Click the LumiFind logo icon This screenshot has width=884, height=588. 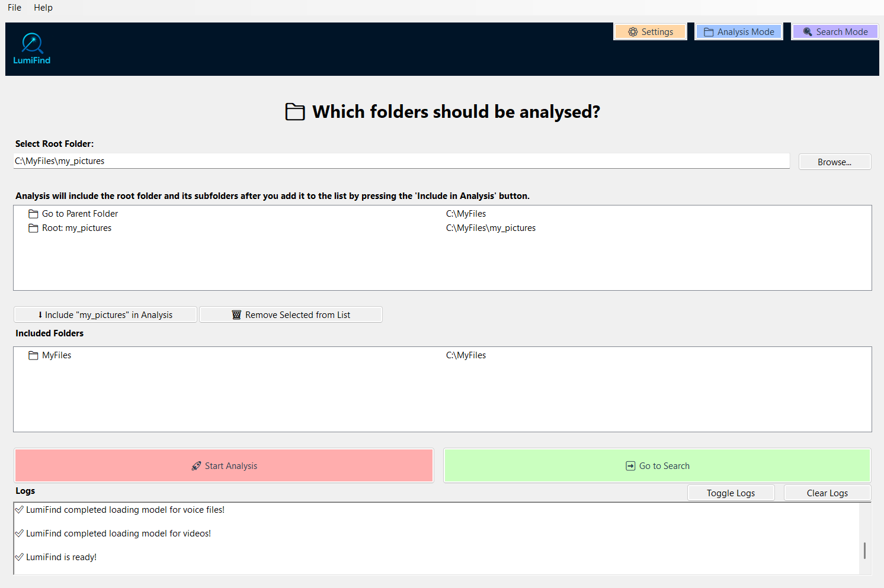(32, 44)
